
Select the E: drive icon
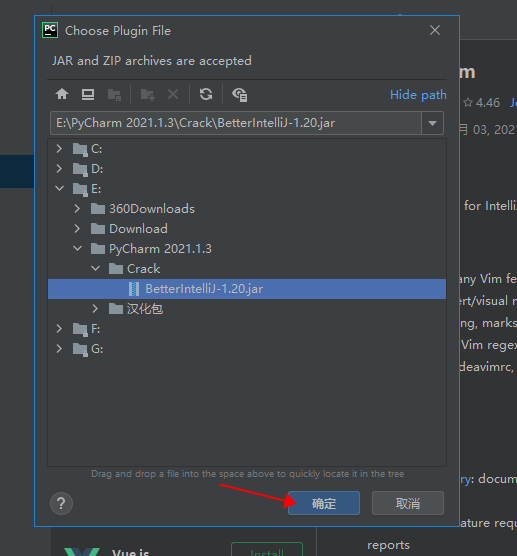point(80,189)
